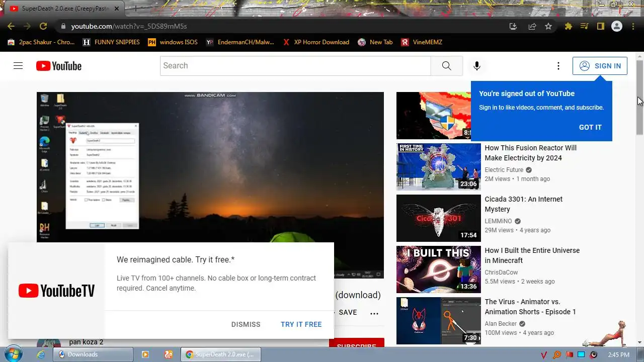Click the SIGN IN button

click(x=600, y=66)
